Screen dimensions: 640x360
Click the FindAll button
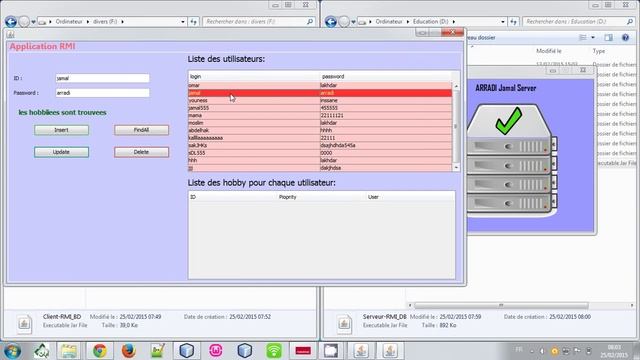point(141,130)
